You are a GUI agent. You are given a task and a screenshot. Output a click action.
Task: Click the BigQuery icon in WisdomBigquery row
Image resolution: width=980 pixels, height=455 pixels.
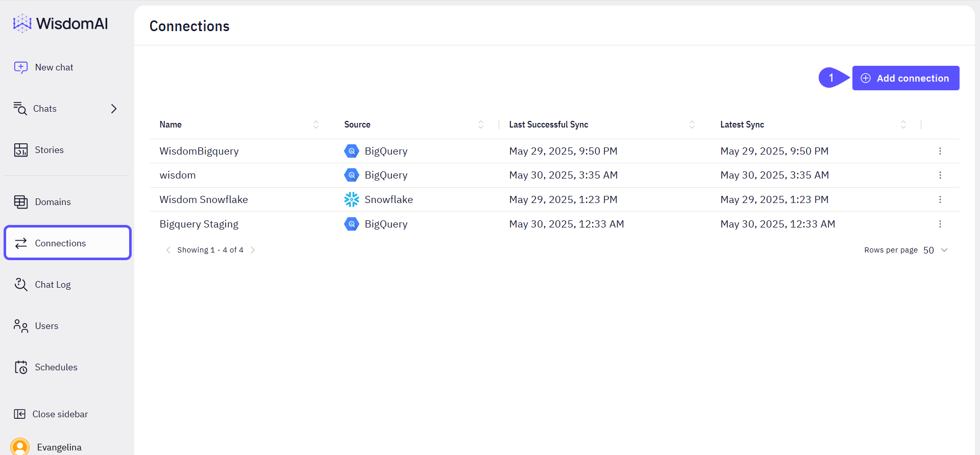(x=352, y=151)
